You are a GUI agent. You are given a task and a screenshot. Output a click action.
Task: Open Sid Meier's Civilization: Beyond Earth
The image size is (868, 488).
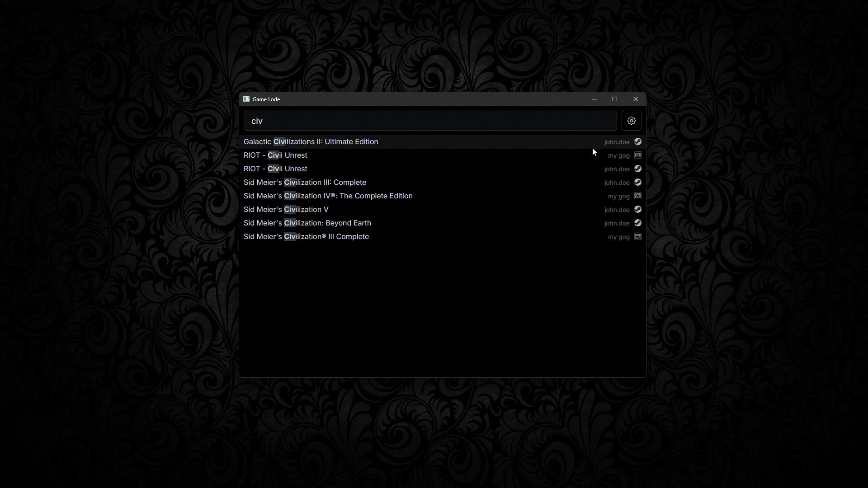tap(307, 223)
